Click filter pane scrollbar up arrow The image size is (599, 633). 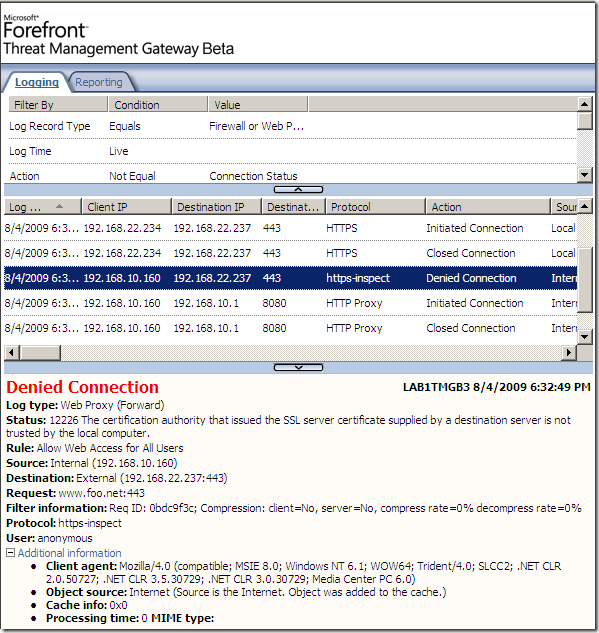584,105
